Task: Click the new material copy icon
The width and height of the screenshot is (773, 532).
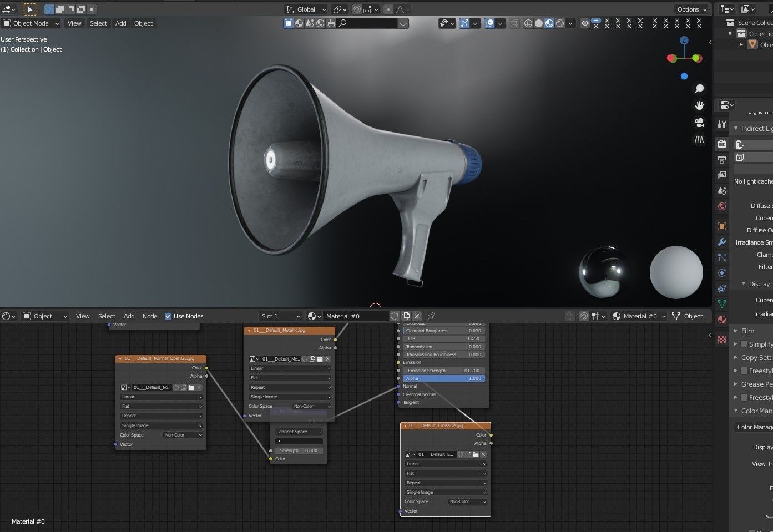Action: tap(406, 316)
